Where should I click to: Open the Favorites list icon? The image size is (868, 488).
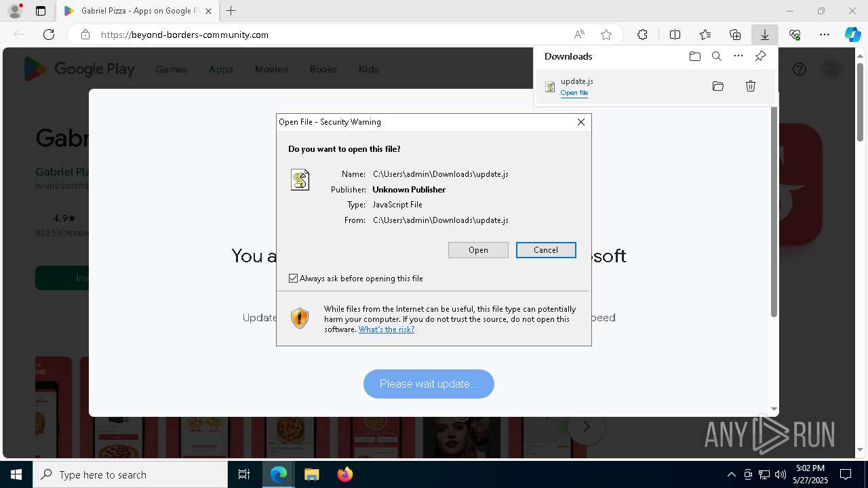[705, 35]
